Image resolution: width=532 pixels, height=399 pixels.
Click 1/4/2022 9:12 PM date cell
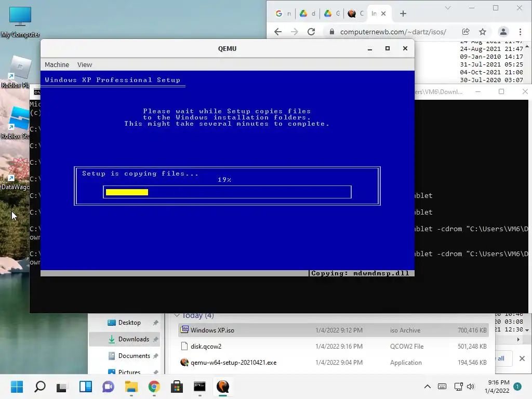pos(339,330)
